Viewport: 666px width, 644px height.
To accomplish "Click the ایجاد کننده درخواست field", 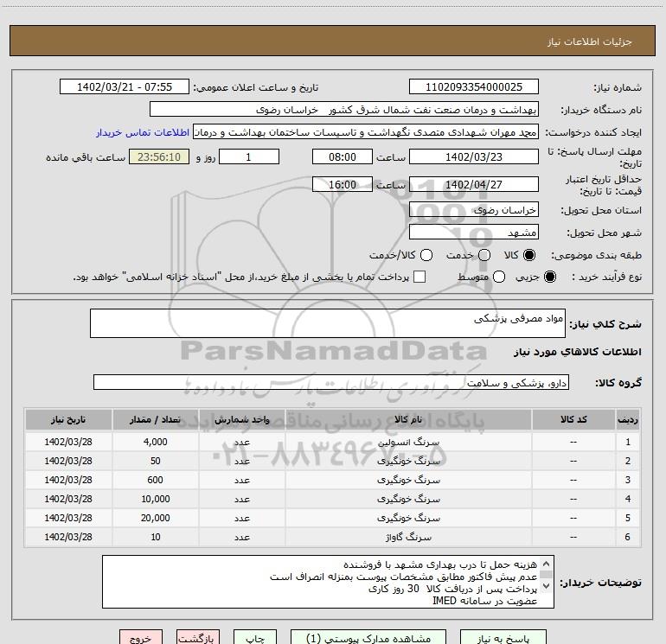I will (x=366, y=132).
